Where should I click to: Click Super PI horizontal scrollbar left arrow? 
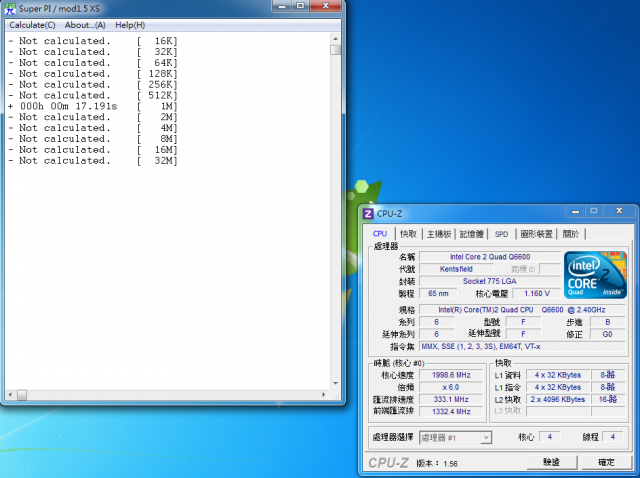(x=10, y=395)
